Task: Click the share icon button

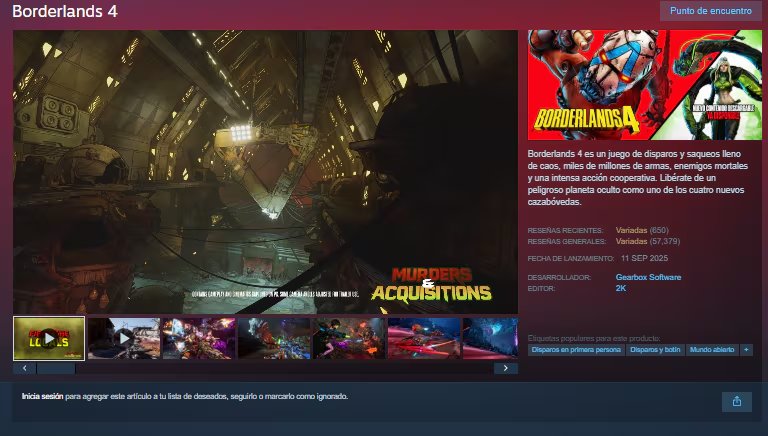Action: click(737, 402)
